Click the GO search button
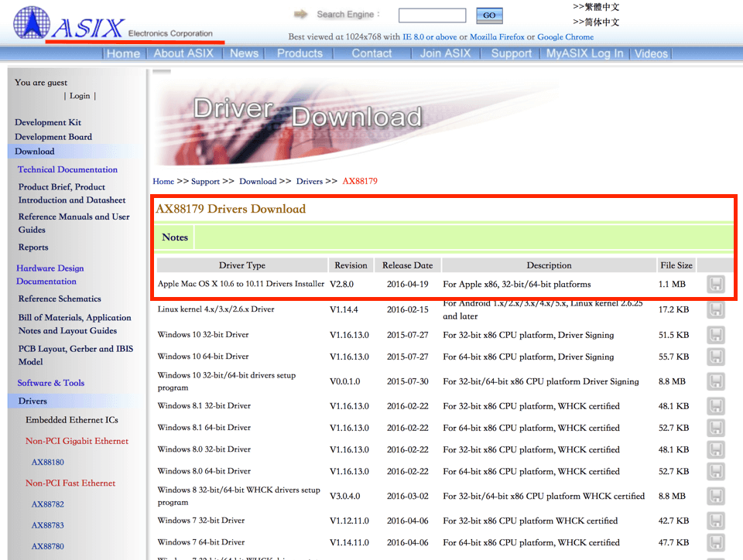The height and width of the screenshot is (560, 743). coord(489,15)
